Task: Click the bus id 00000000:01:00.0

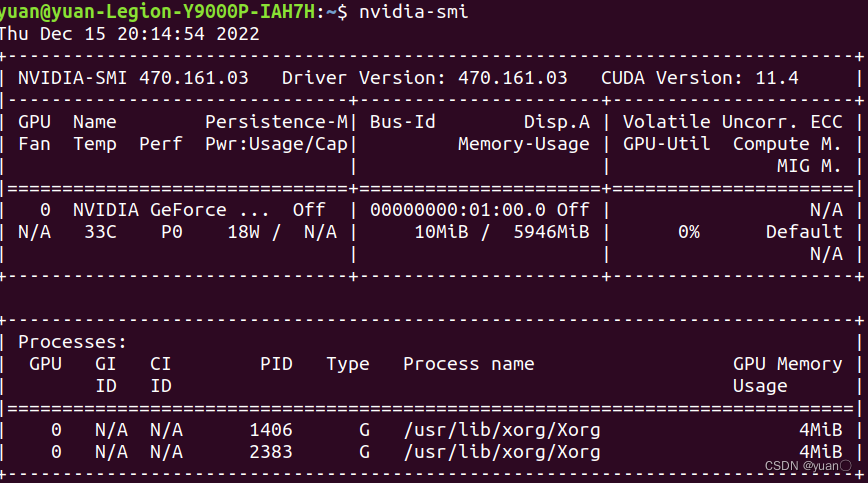Action: tap(458, 210)
